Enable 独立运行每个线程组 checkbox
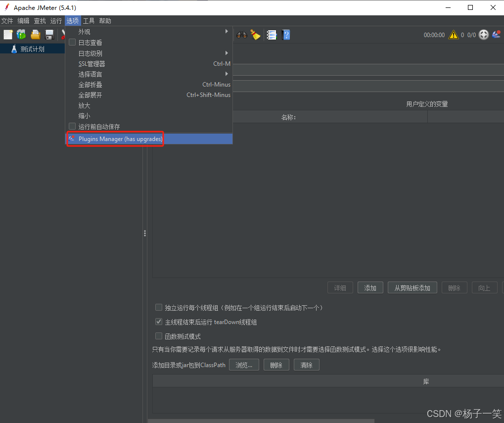This screenshot has width=504, height=423. point(158,307)
